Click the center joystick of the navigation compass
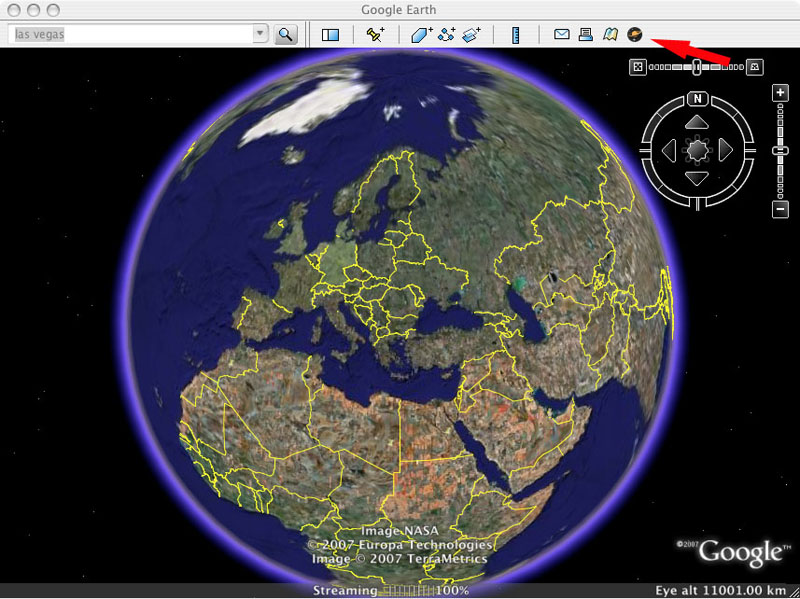This screenshot has height=599, width=800. pos(697,151)
